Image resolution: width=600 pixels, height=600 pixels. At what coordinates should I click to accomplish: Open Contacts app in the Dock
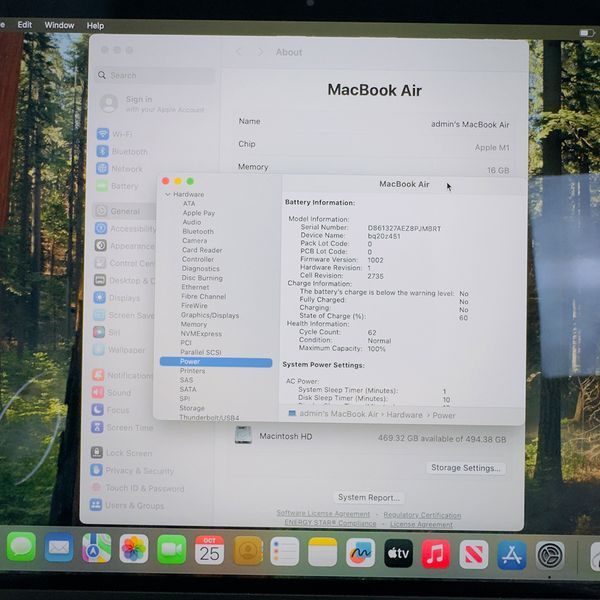248,551
